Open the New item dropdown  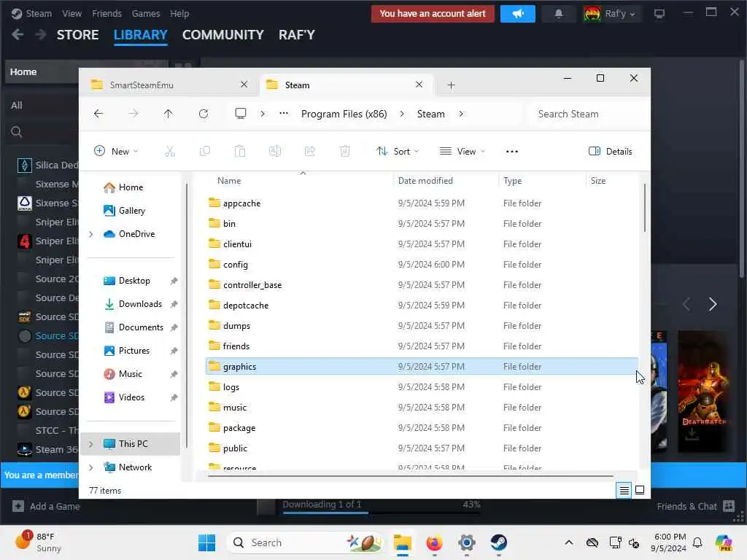[x=116, y=152]
